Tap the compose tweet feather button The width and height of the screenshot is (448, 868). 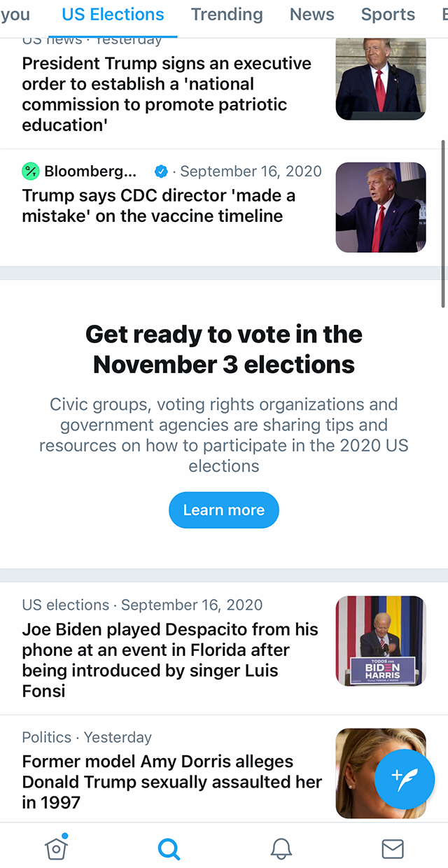pyautogui.click(x=405, y=780)
